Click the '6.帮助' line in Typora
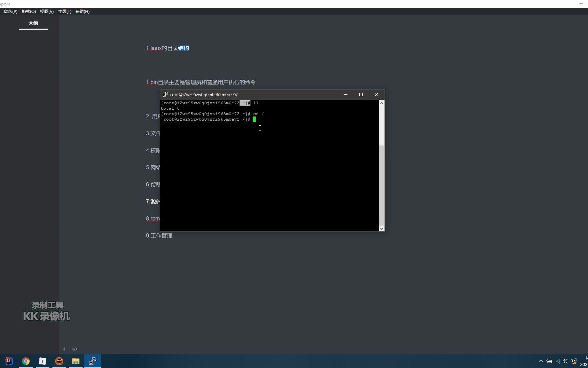 coord(153,185)
